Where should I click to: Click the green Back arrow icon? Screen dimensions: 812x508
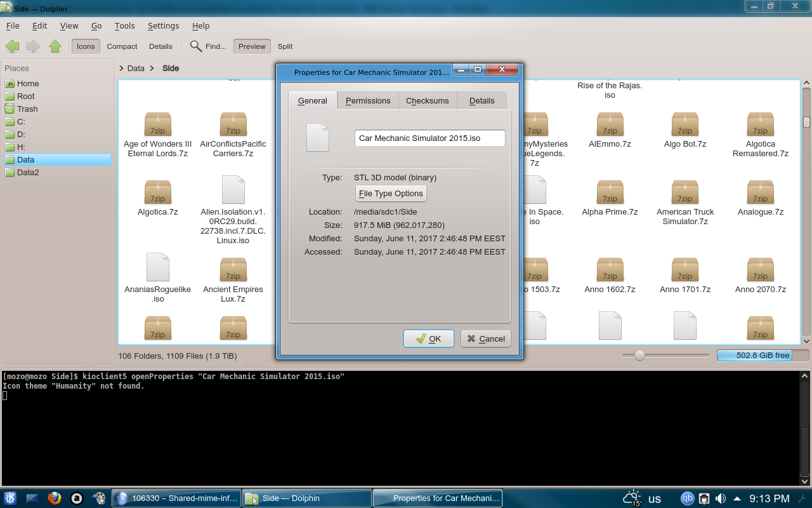click(12, 46)
